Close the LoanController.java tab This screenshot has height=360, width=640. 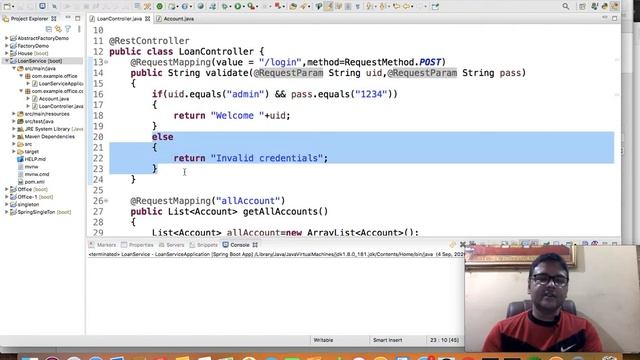pyautogui.click(x=147, y=18)
